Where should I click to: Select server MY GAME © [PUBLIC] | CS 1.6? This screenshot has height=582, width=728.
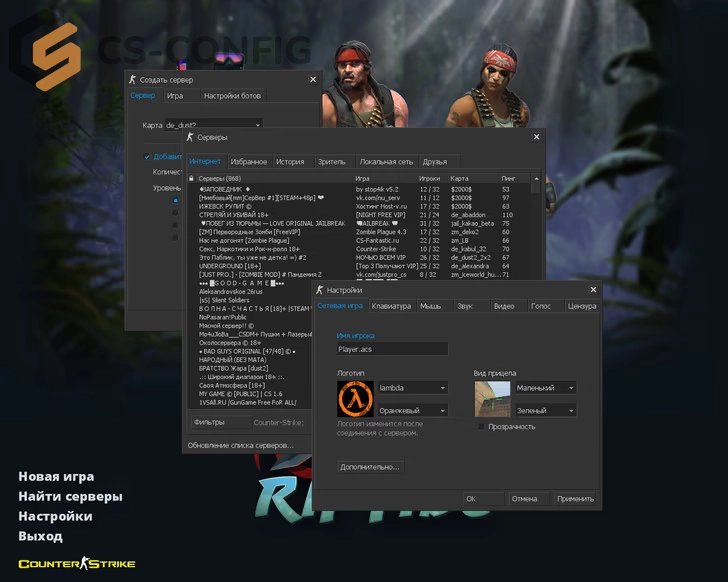click(251, 394)
